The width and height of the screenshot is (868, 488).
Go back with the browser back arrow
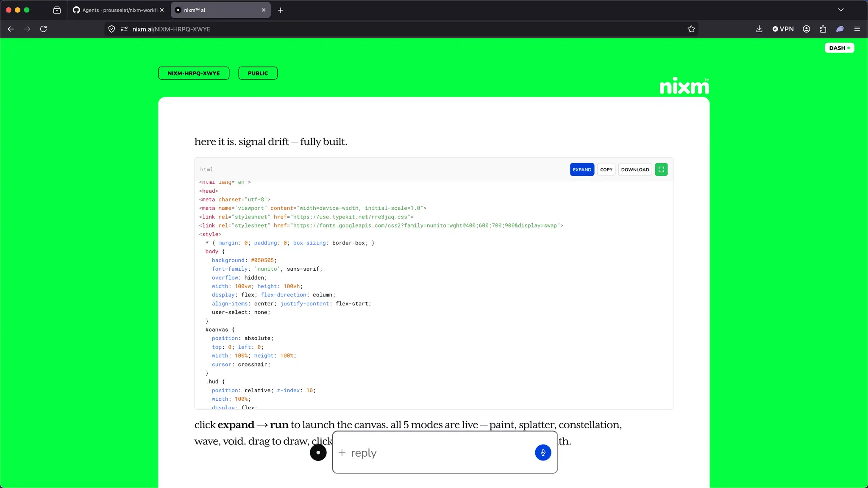pyautogui.click(x=11, y=29)
